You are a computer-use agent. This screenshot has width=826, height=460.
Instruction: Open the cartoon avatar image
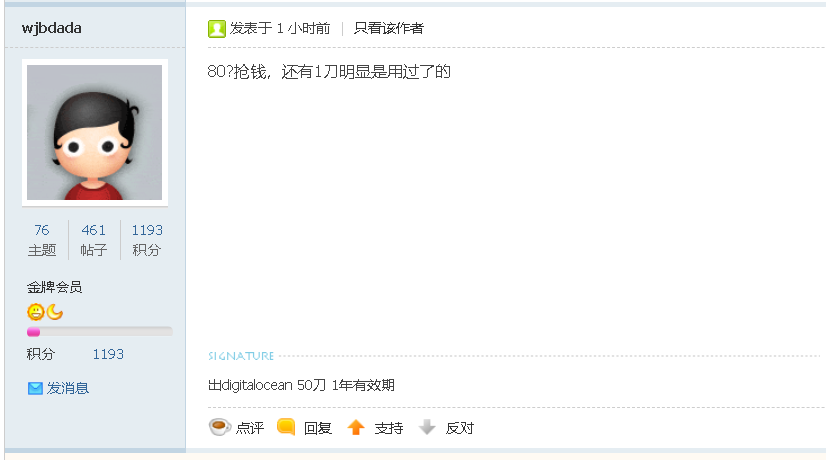point(95,132)
